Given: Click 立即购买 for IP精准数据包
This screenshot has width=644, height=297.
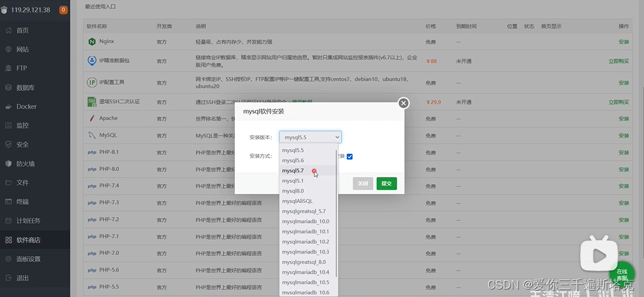Looking at the screenshot, I should tap(619, 61).
